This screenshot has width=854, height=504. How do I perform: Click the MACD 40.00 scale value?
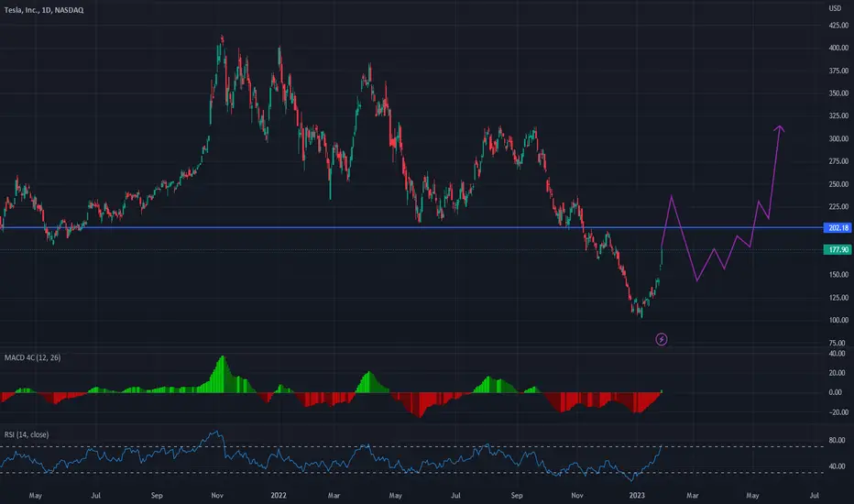tap(838, 354)
